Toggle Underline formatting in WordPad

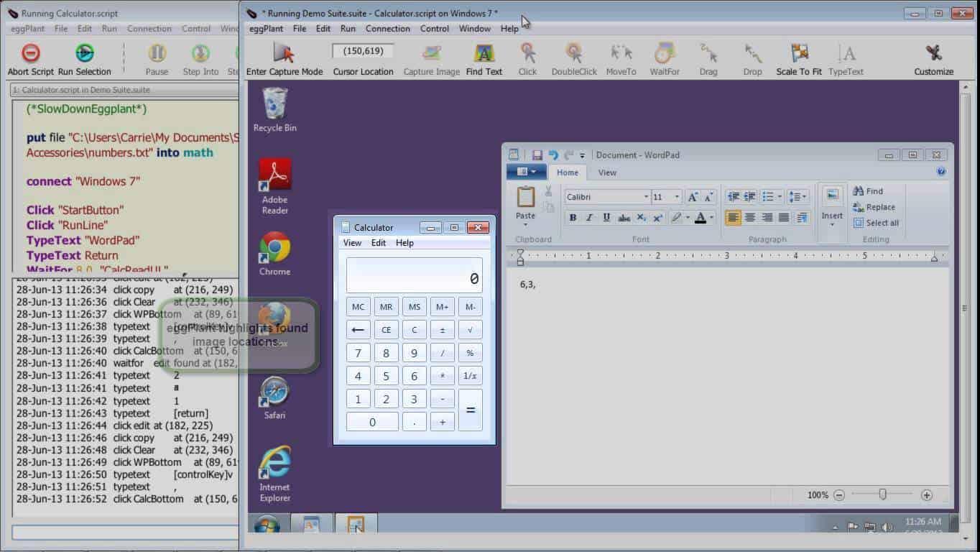(x=606, y=218)
